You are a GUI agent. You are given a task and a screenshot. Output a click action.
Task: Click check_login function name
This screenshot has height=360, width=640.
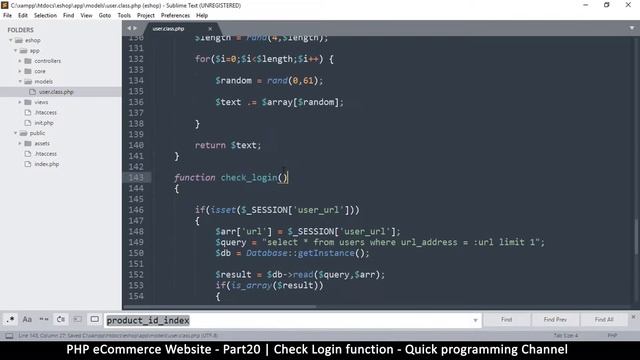tap(249, 178)
